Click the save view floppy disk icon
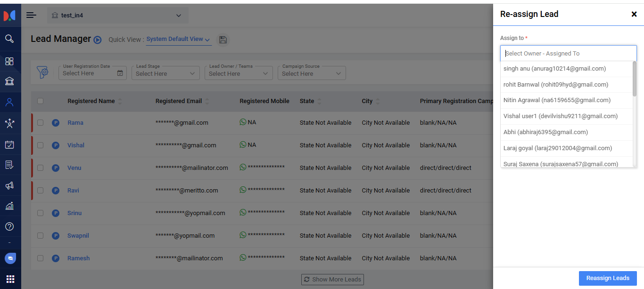 click(223, 40)
